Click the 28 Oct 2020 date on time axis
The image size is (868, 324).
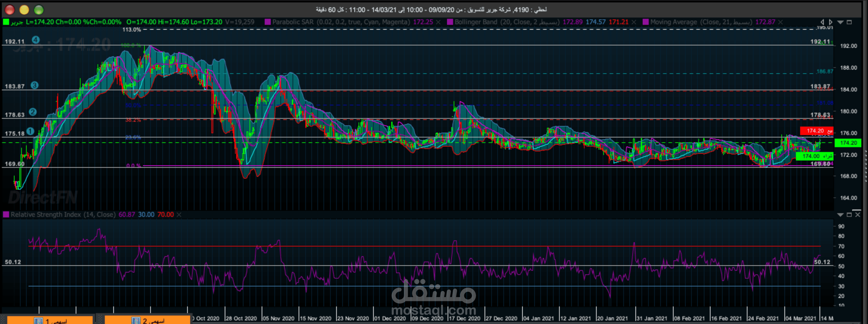241,318
